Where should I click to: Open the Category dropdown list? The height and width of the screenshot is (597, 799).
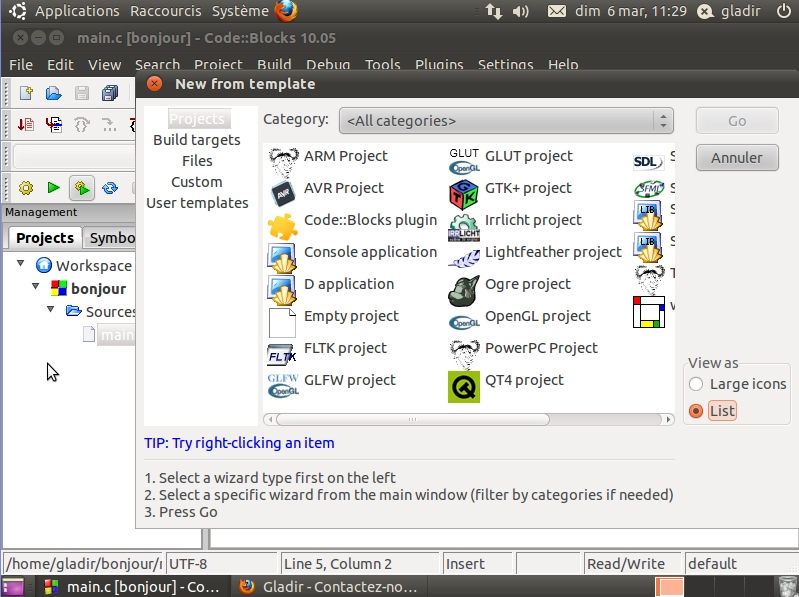506,121
